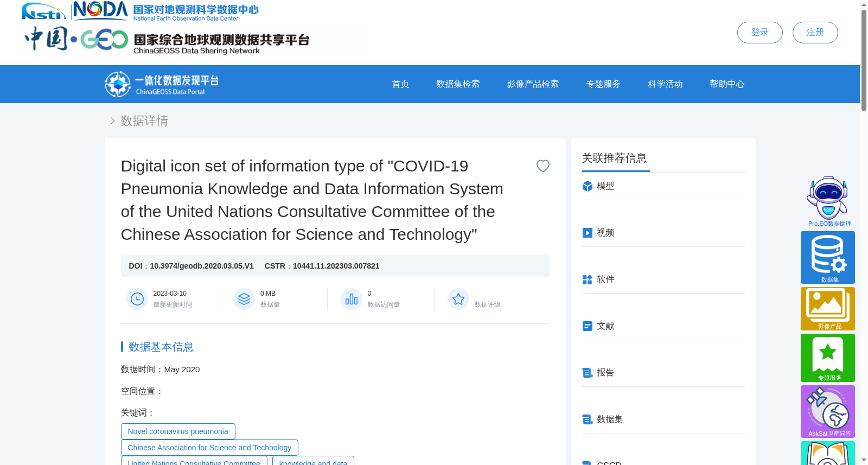Click the scrollbar down arrow
The image size is (868, 465).
(864, 460)
